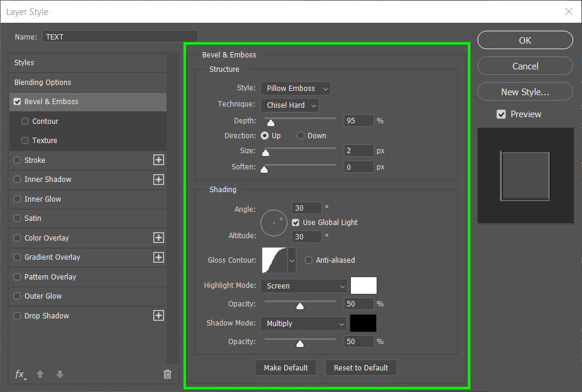Image resolution: width=582 pixels, height=392 pixels.
Task: Enable the Satin checkbox
Action: [x=17, y=218]
